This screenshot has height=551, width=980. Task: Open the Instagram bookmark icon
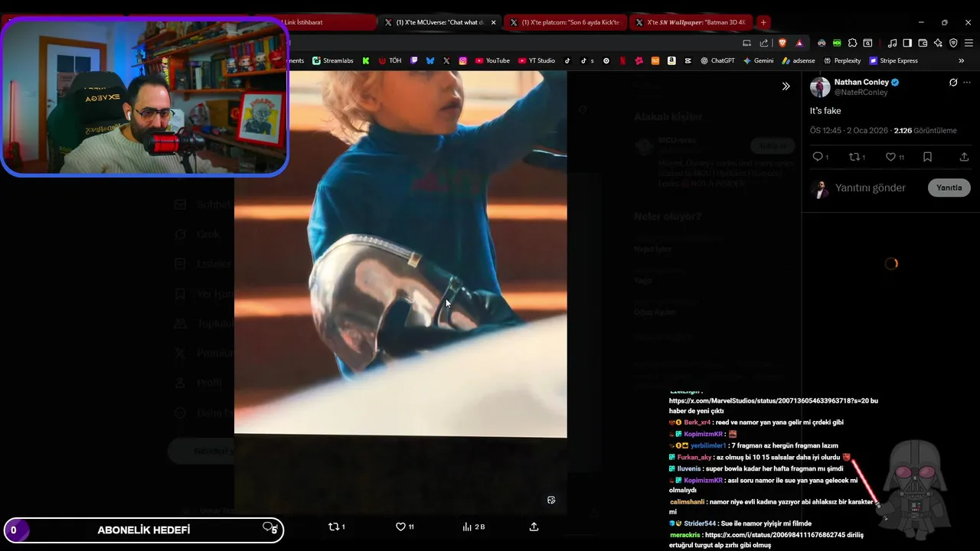pos(462,60)
